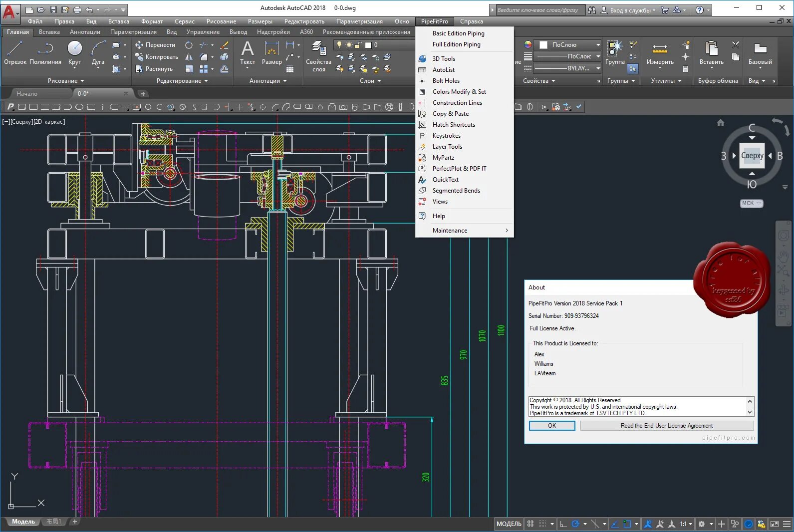Click the Текст annotation tool
Screen dimensions: 794x532
pyautogui.click(x=247, y=53)
